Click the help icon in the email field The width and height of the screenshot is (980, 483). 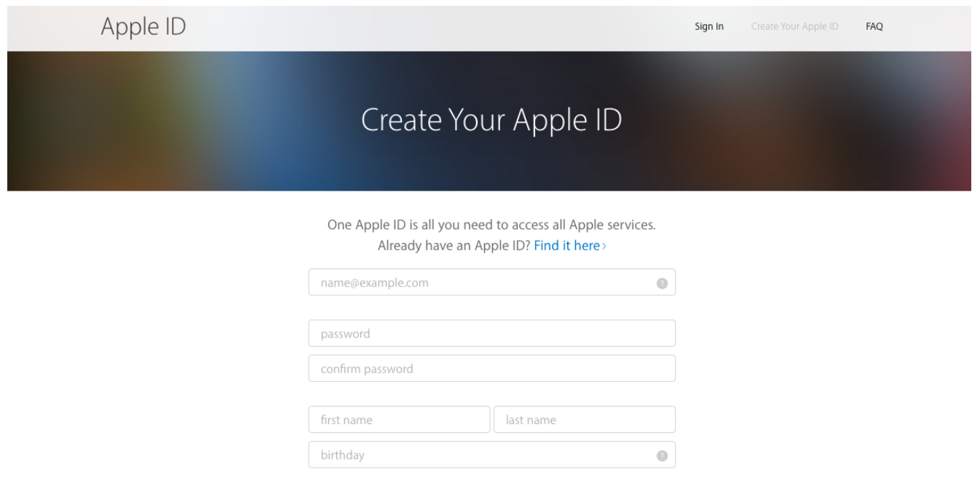[x=662, y=283]
